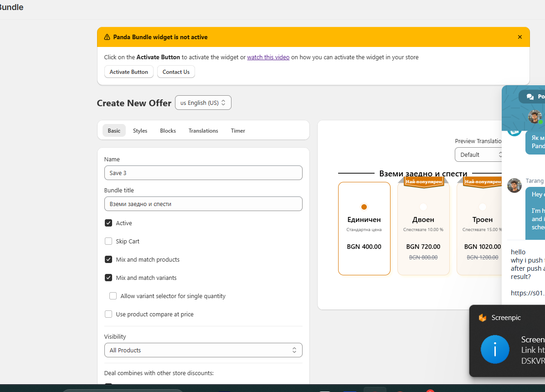Click the Bundle title input field
Screen dimensions: 545x392
tap(203, 204)
